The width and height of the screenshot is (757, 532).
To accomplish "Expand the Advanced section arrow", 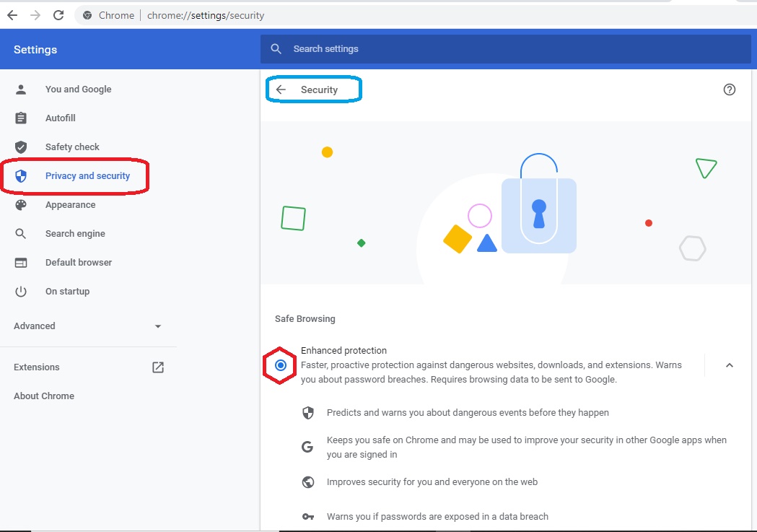I will 158,326.
